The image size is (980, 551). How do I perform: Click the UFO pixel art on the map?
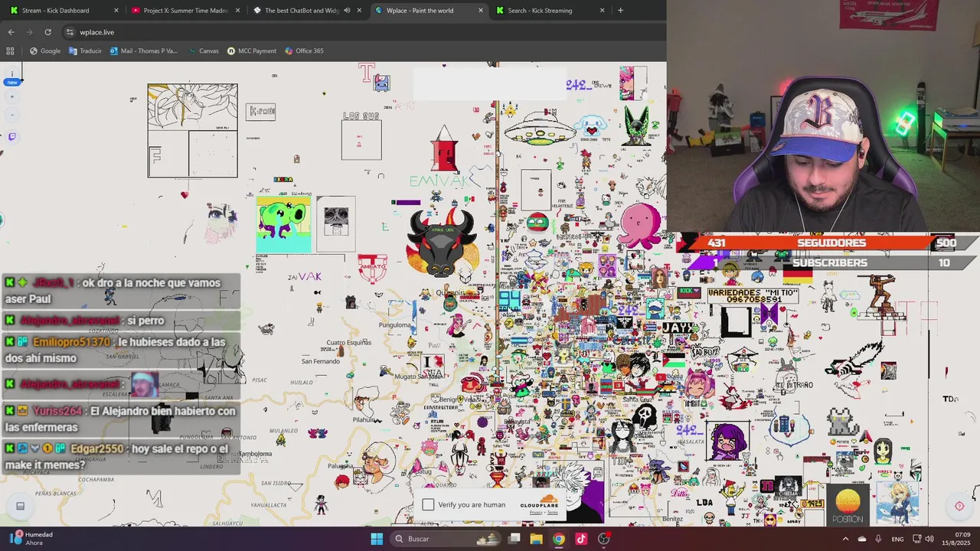(539, 129)
